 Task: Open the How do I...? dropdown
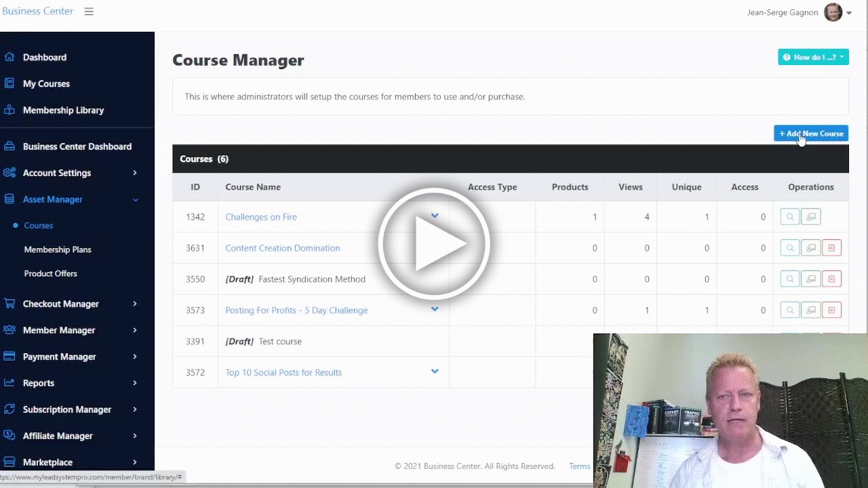pyautogui.click(x=813, y=57)
